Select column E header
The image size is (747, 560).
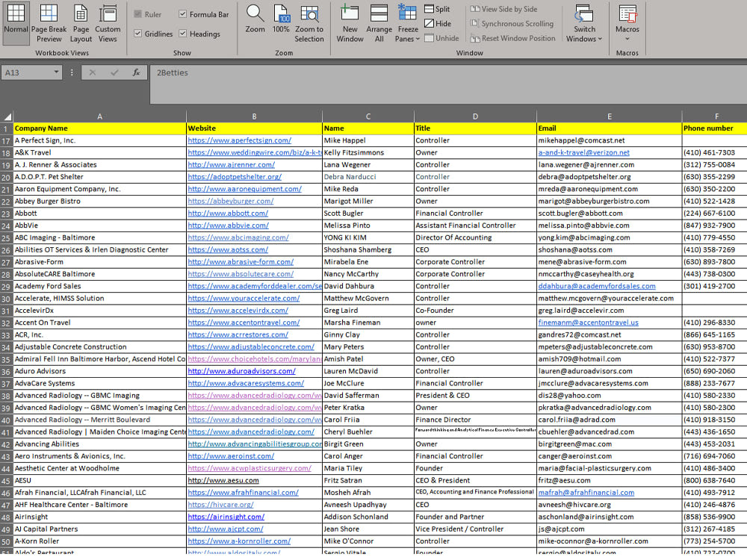click(609, 116)
